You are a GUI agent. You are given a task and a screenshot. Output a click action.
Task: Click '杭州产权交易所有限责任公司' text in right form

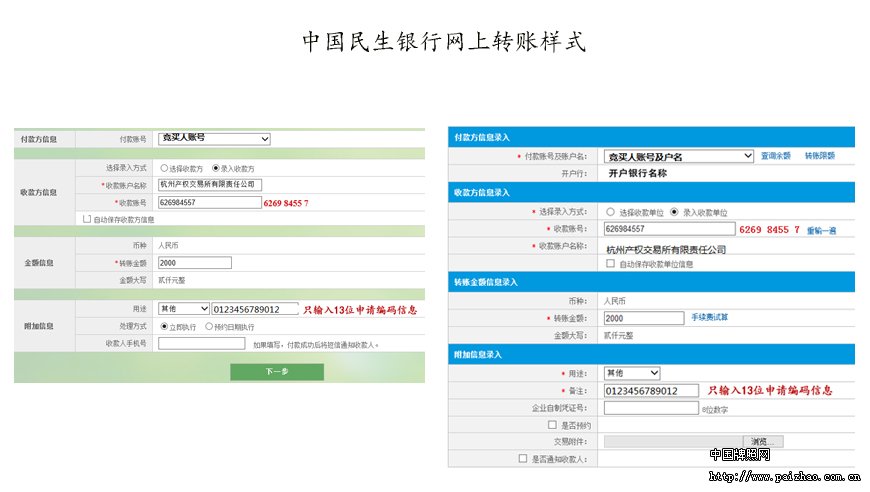pos(666,250)
